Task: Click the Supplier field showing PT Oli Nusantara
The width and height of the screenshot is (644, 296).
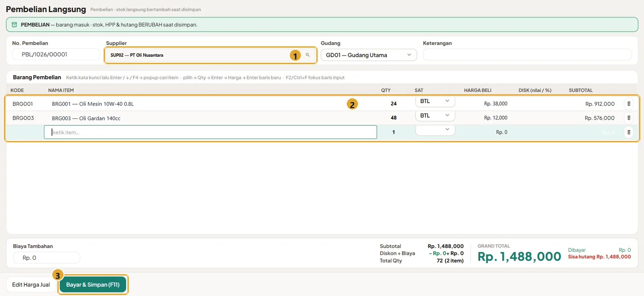Action: (210, 55)
